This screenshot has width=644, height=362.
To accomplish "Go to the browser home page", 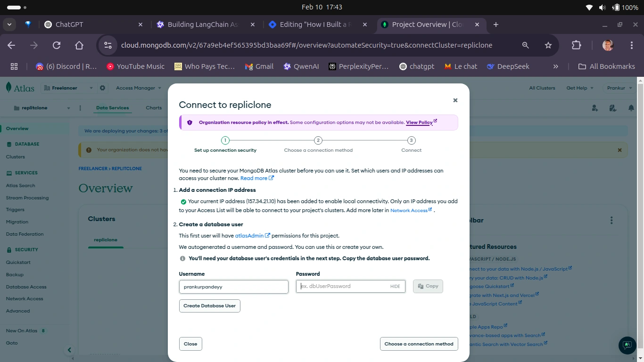I will [79, 45].
